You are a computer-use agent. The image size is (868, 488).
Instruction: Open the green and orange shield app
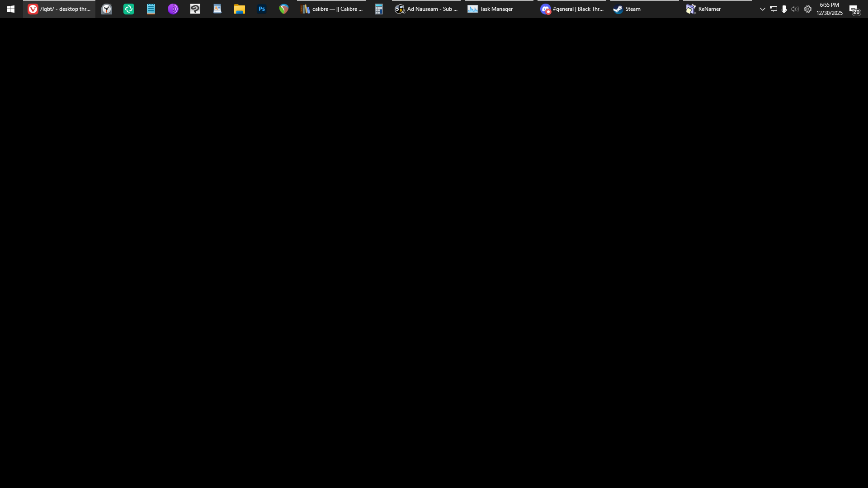pyautogui.click(x=284, y=9)
